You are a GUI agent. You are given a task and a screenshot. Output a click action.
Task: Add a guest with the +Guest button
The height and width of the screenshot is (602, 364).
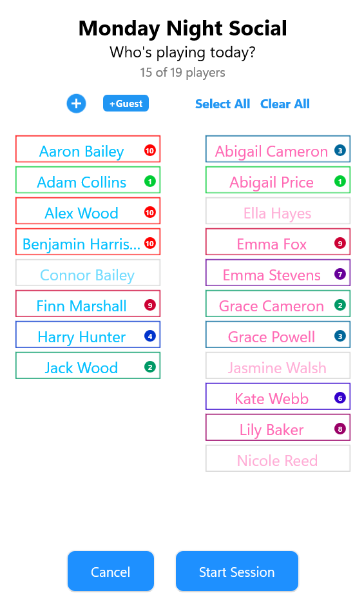point(126,104)
